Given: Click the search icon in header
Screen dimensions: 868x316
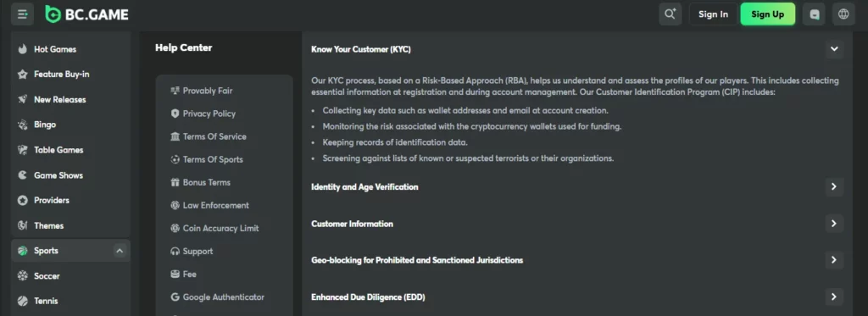Looking at the screenshot, I should click(670, 14).
